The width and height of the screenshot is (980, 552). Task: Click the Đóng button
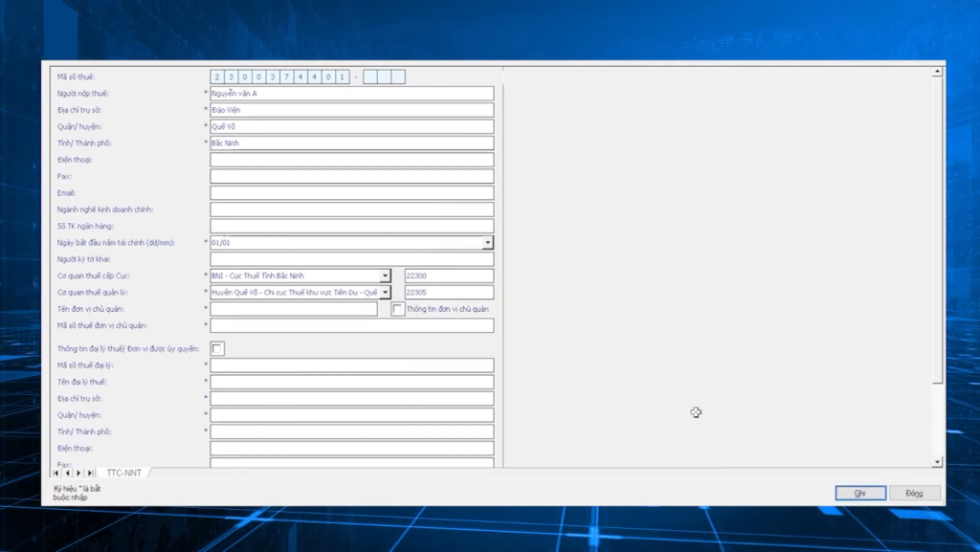[x=914, y=494]
